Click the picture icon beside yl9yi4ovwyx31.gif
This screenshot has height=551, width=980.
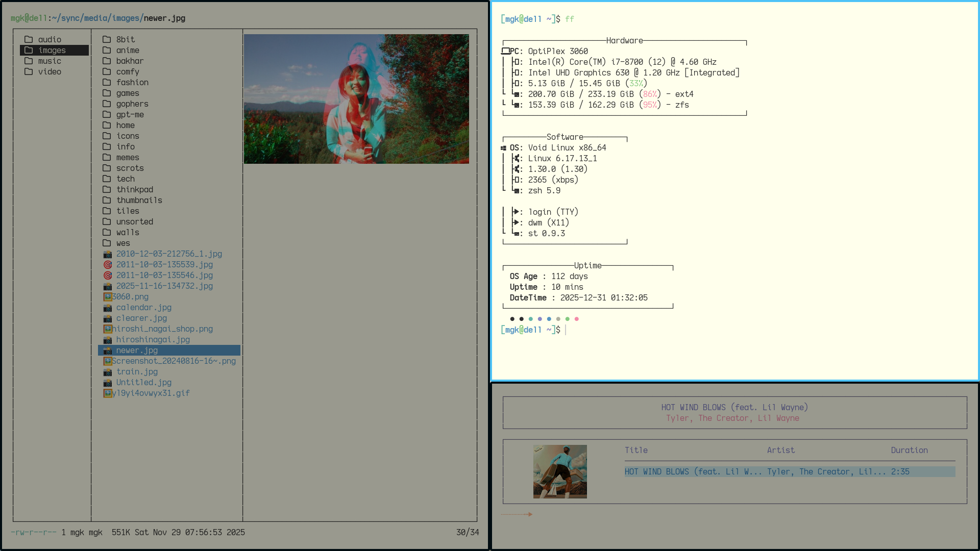click(x=107, y=393)
